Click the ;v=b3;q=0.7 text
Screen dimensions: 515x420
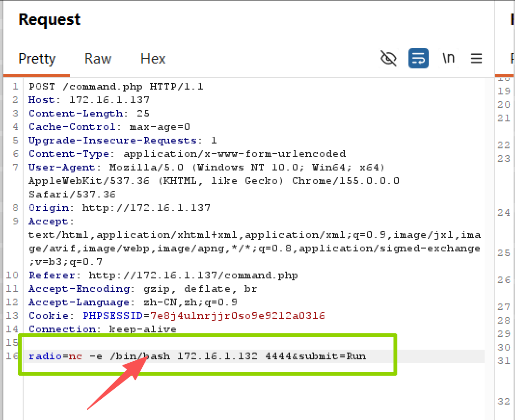66,262
